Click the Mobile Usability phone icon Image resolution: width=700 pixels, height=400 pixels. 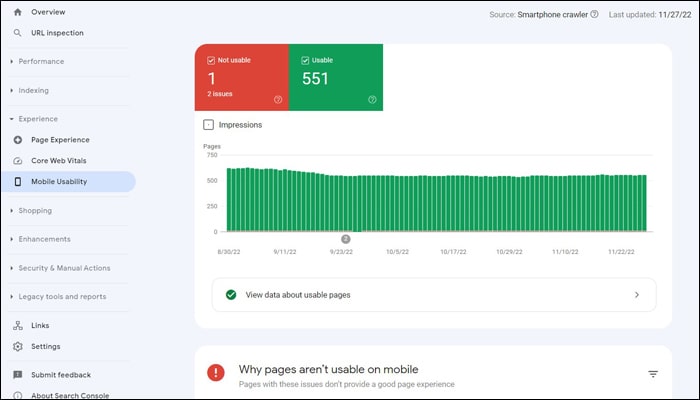[x=17, y=182]
